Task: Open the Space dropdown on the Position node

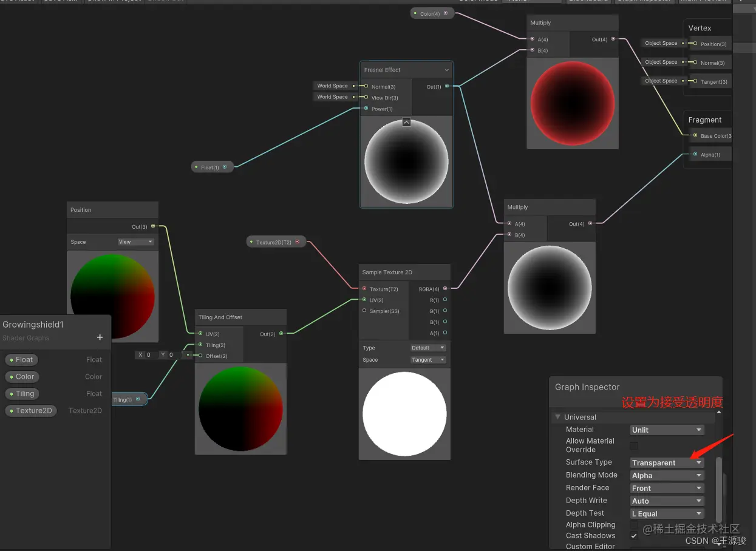Action: click(x=135, y=242)
